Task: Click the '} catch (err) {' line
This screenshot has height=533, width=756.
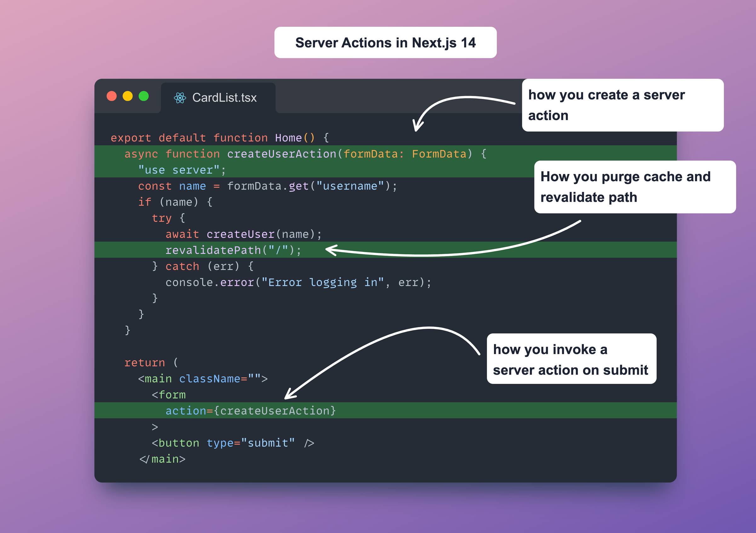Action: tap(203, 266)
